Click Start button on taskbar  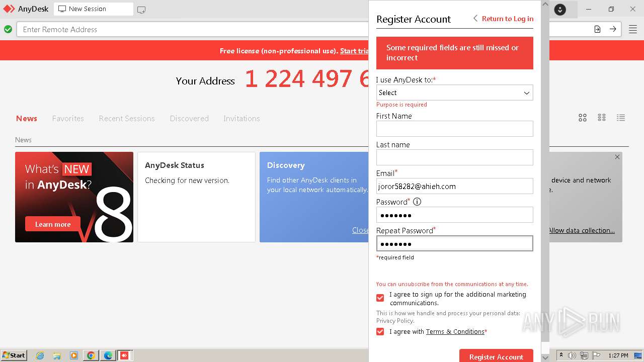click(x=14, y=355)
